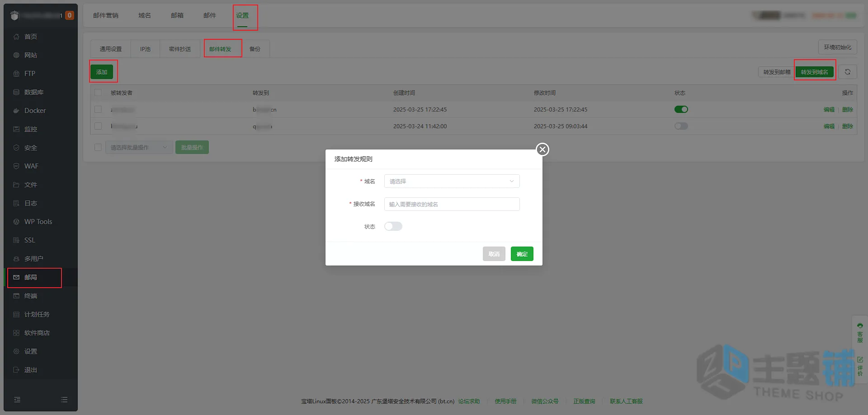The height and width of the screenshot is (415, 868).
Task: Open the 域名 请选择 dropdown
Action: pyautogui.click(x=452, y=181)
